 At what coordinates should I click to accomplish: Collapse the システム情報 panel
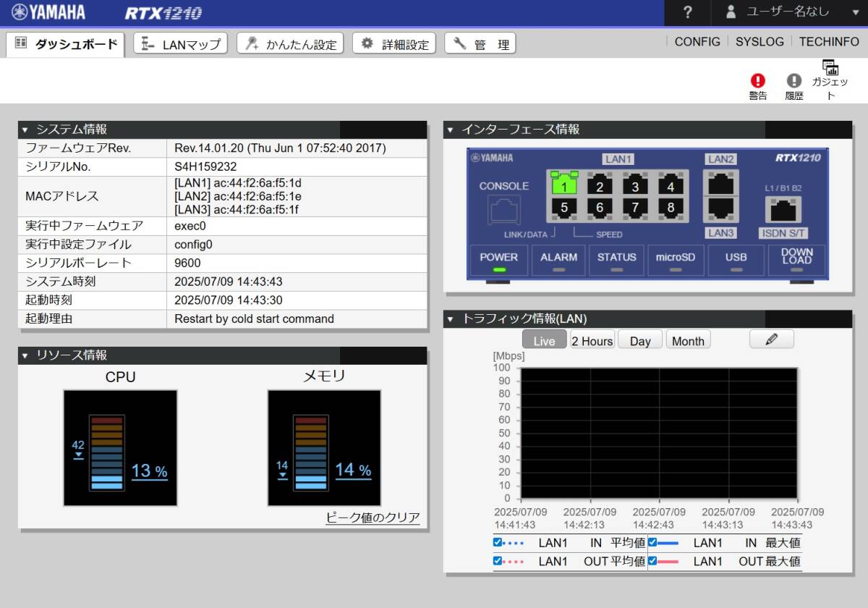pyautogui.click(x=25, y=130)
